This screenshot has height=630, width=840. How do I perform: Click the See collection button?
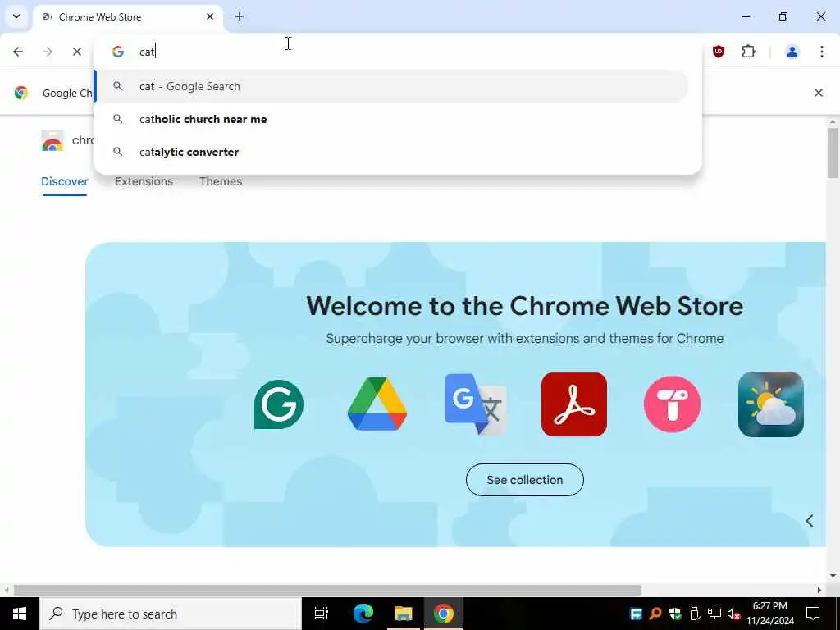524,480
